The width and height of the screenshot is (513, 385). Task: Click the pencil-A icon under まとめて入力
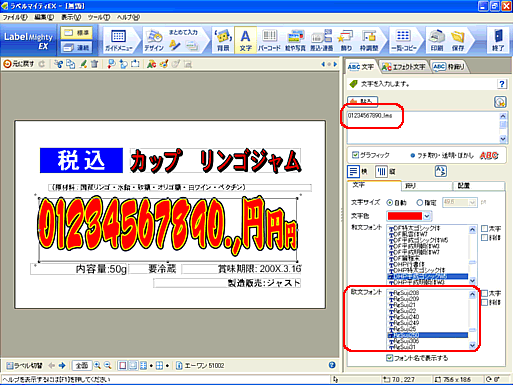coord(174,45)
